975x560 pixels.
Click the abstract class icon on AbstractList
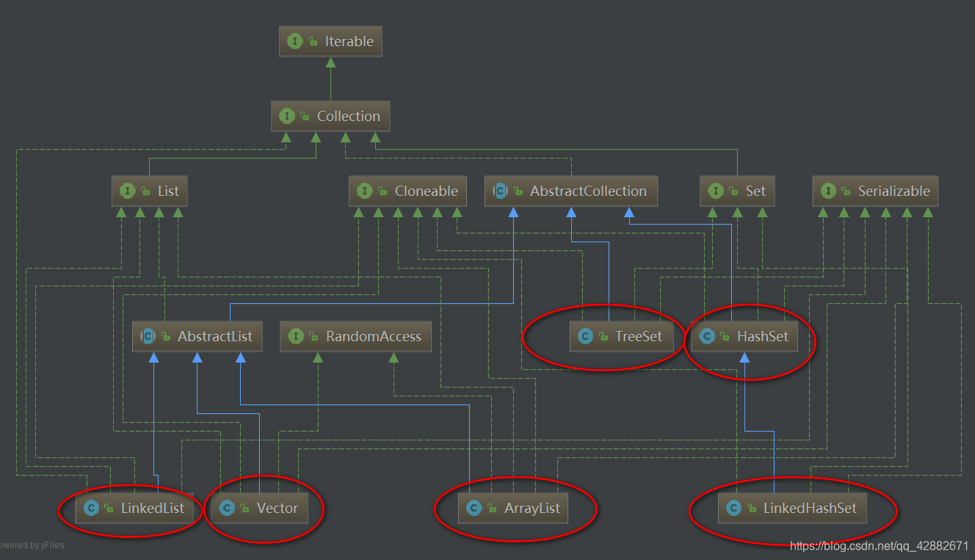tap(148, 337)
